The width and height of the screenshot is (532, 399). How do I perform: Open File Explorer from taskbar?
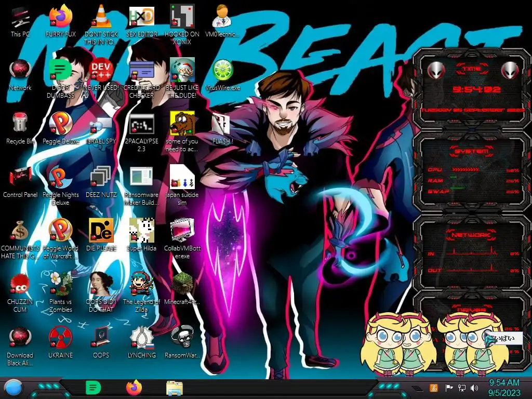click(175, 388)
